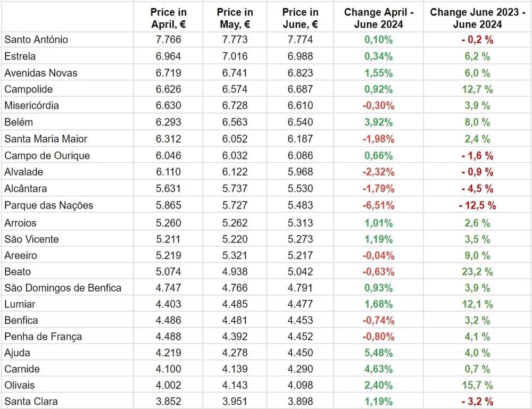This screenshot has width=532, height=409.
Task: Click Avenidas Novas June price 6.823
Action: pyautogui.click(x=300, y=72)
